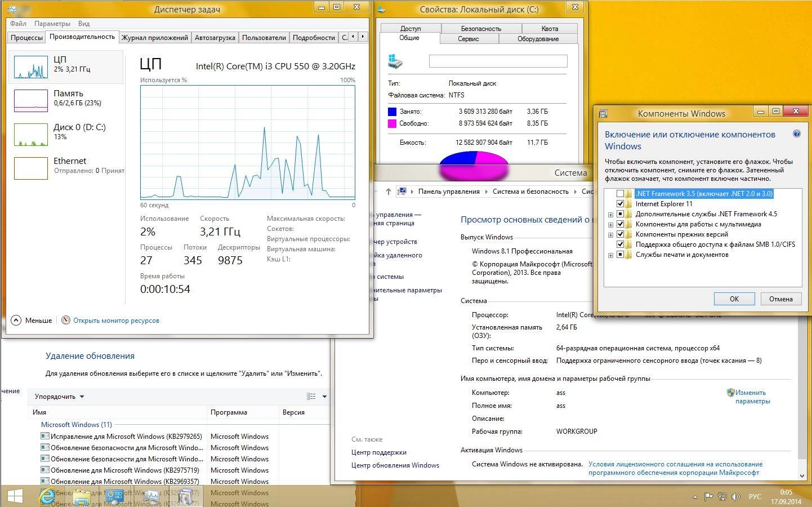Click the up arrow in System window address bar
812x507 pixels.
pyautogui.click(x=389, y=192)
